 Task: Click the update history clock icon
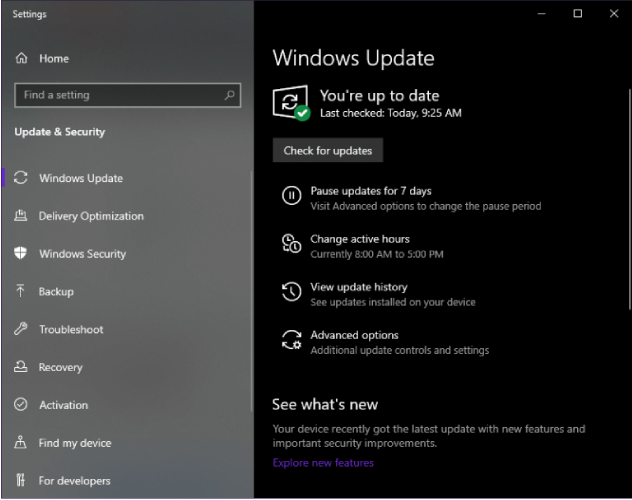291,291
